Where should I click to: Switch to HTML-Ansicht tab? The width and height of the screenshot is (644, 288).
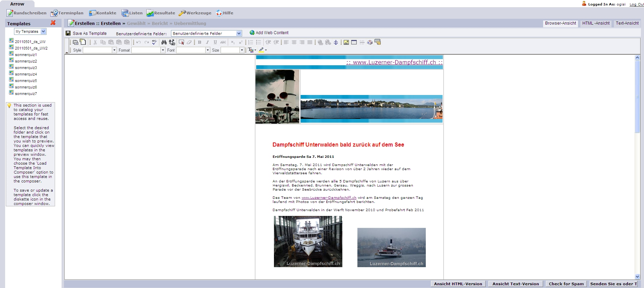596,23
